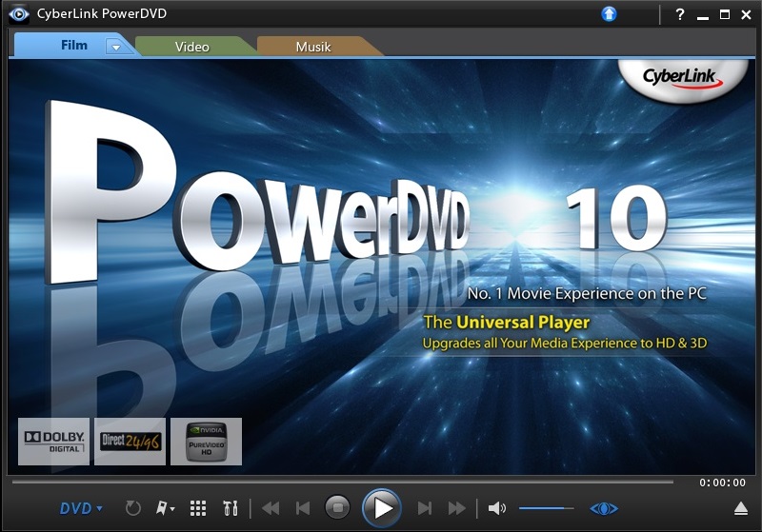This screenshot has width=762, height=532.
Task: Click the fast forward button
Action: [x=457, y=508]
